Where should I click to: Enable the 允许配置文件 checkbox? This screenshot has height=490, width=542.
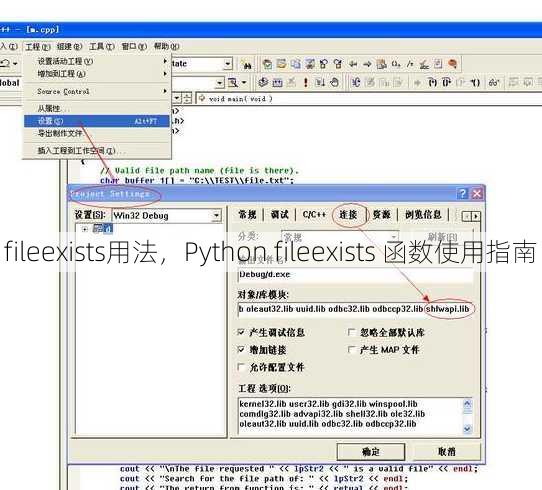[241, 367]
